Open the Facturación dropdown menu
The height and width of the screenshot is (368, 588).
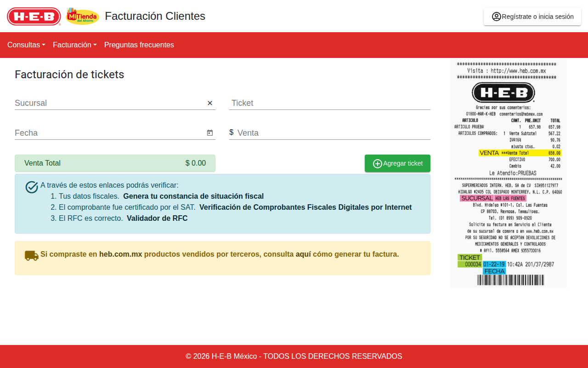click(75, 45)
